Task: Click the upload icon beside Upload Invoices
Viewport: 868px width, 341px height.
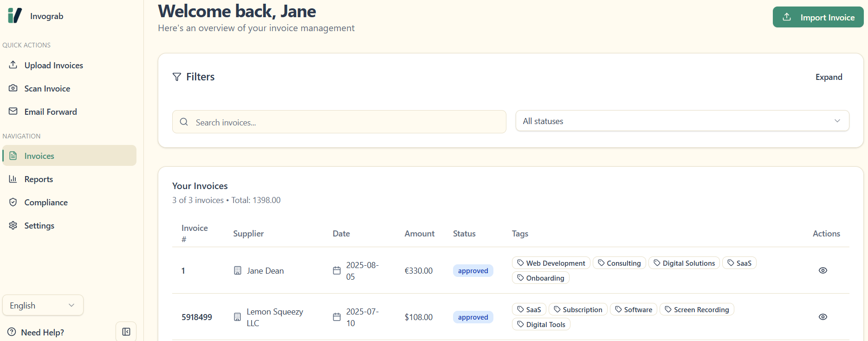Action: coord(13,65)
